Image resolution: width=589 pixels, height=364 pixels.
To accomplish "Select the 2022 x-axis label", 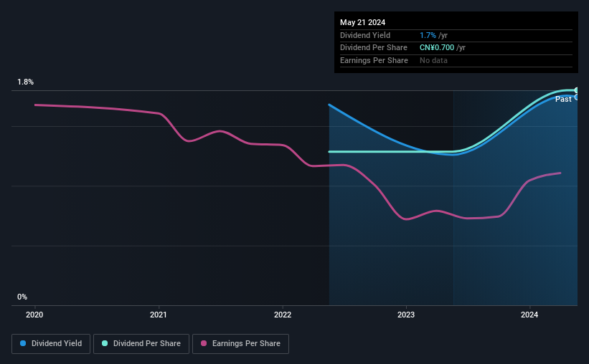I will pos(283,315).
